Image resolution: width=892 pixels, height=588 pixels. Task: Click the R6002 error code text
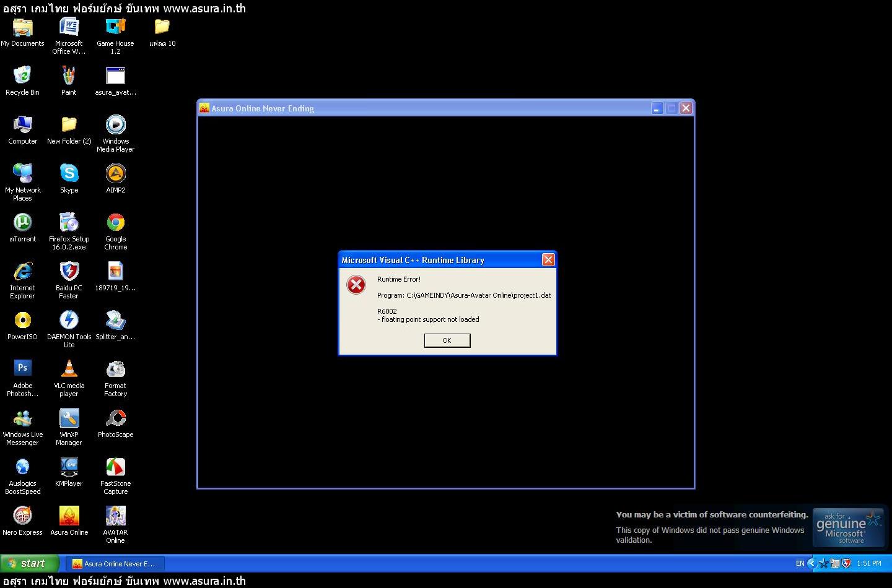pyautogui.click(x=387, y=311)
